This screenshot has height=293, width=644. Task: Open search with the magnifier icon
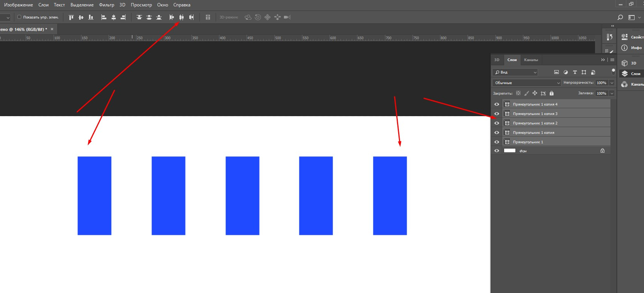click(x=620, y=17)
